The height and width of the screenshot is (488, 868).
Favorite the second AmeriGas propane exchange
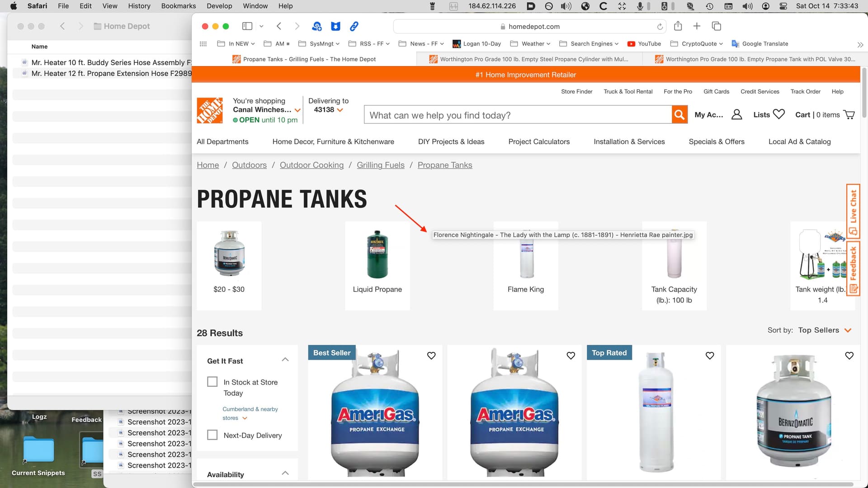point(571,356)
